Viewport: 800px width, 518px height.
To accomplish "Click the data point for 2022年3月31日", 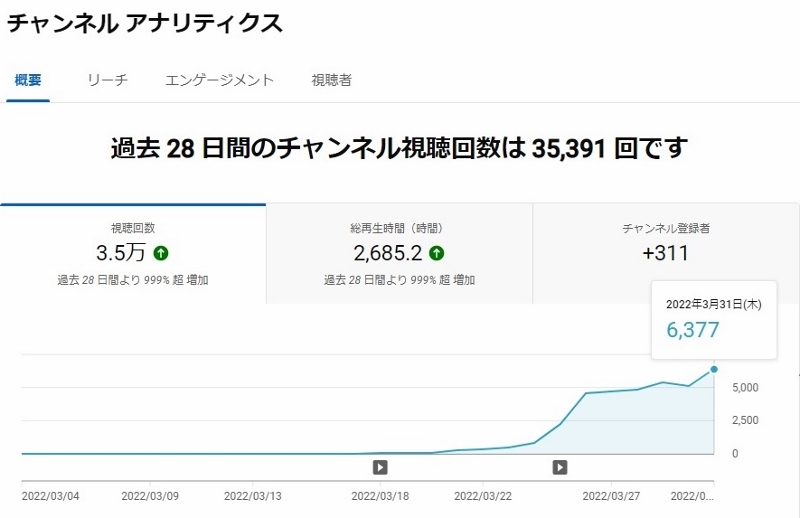I will (x=714, y=369).
